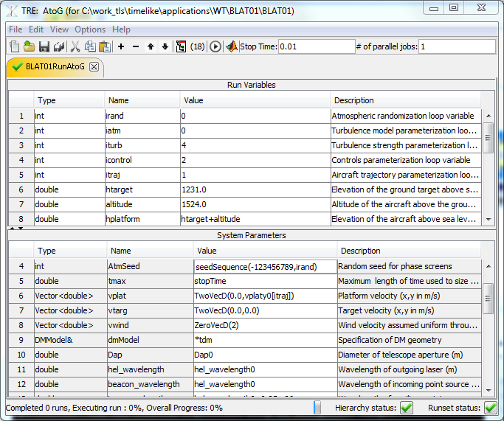Click the MATLAB icon in the toolbar
Image resolution: width=504 pixels, height=421 pixels.
click(232, 46)
